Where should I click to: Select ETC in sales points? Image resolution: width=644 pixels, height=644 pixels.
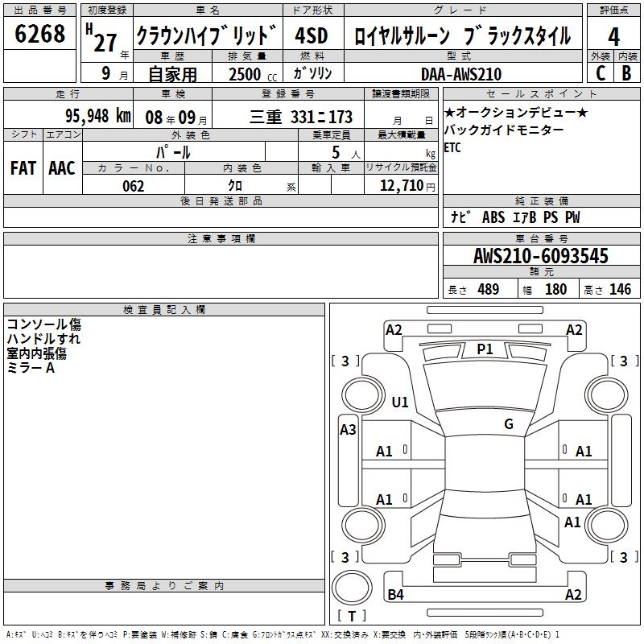[x=452, y=147]
